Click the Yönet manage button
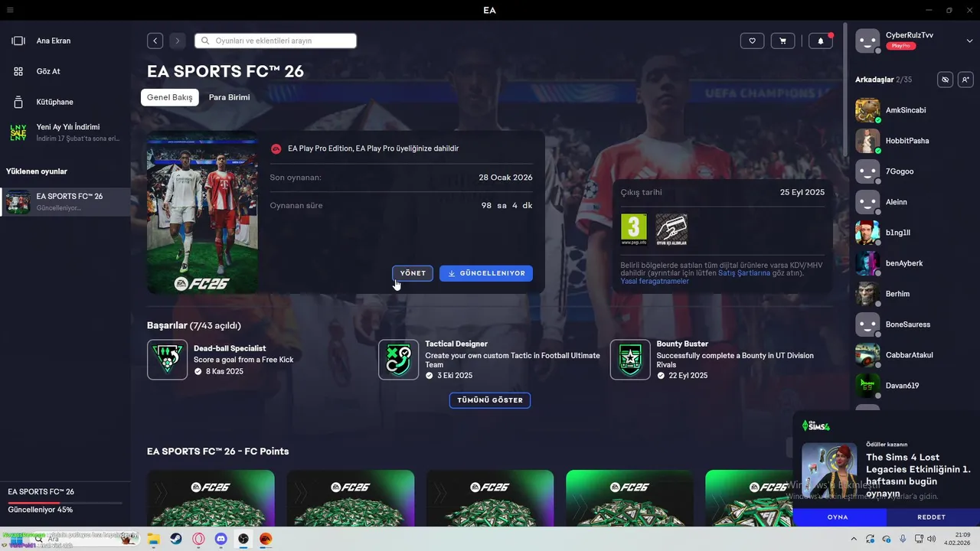Viewport: 980px width, 551px height. point(413,273)
